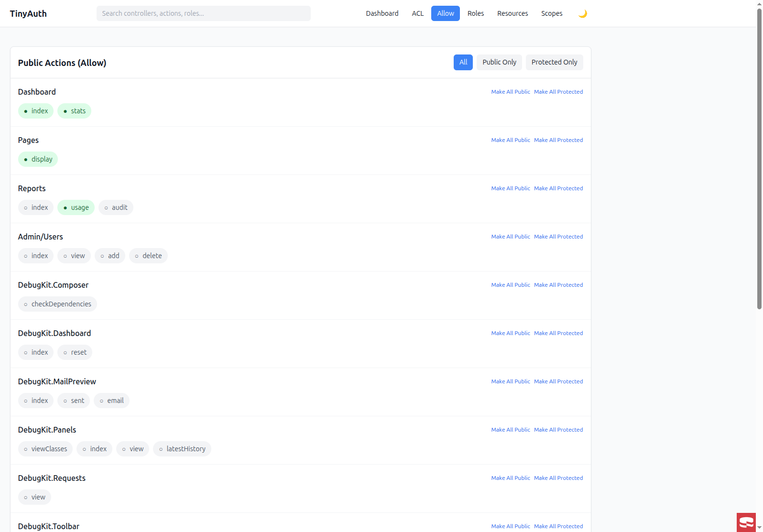Filter by Protected Only
The width and height of the screenshot is (763, 532).
point(554,62)
